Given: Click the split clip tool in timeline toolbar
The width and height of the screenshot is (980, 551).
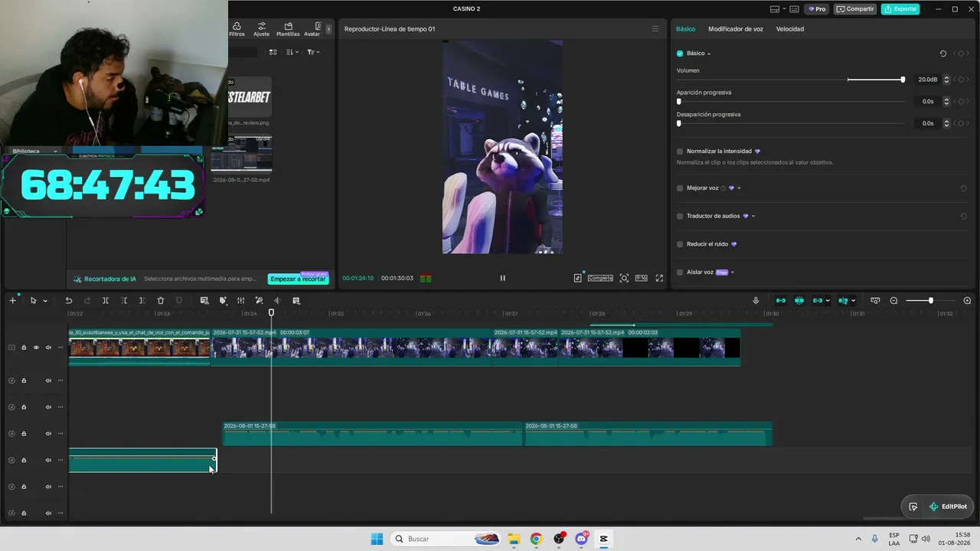Looking at the screenshot, I should (x=106, y=301).
